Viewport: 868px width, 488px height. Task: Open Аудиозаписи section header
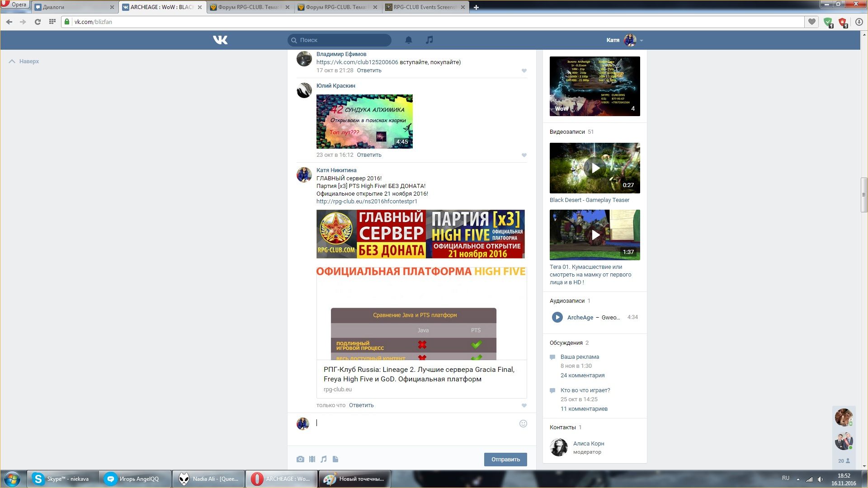point(567,301)
